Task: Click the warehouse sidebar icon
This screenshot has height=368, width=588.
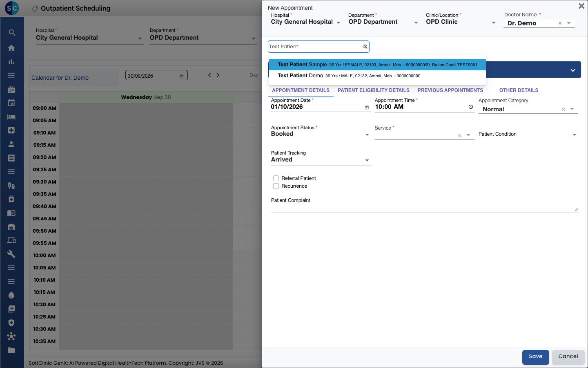Action: 11,227
